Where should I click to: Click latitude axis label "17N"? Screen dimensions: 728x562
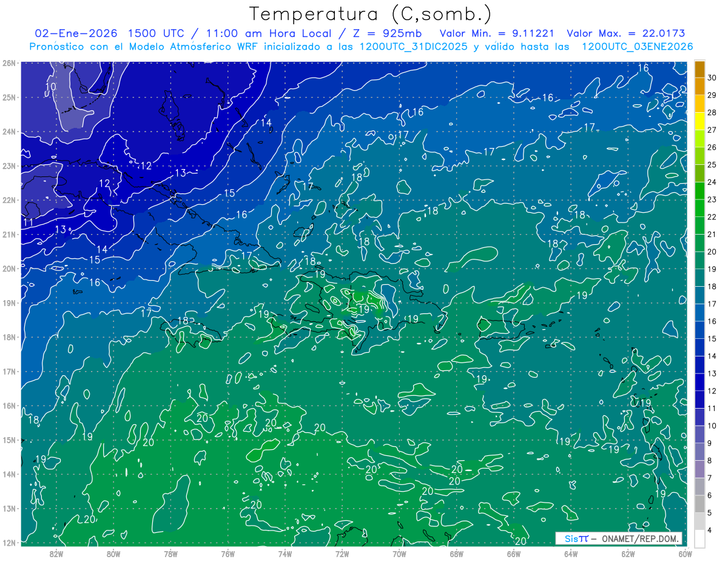pyautogui.click(x=8, y=372)
